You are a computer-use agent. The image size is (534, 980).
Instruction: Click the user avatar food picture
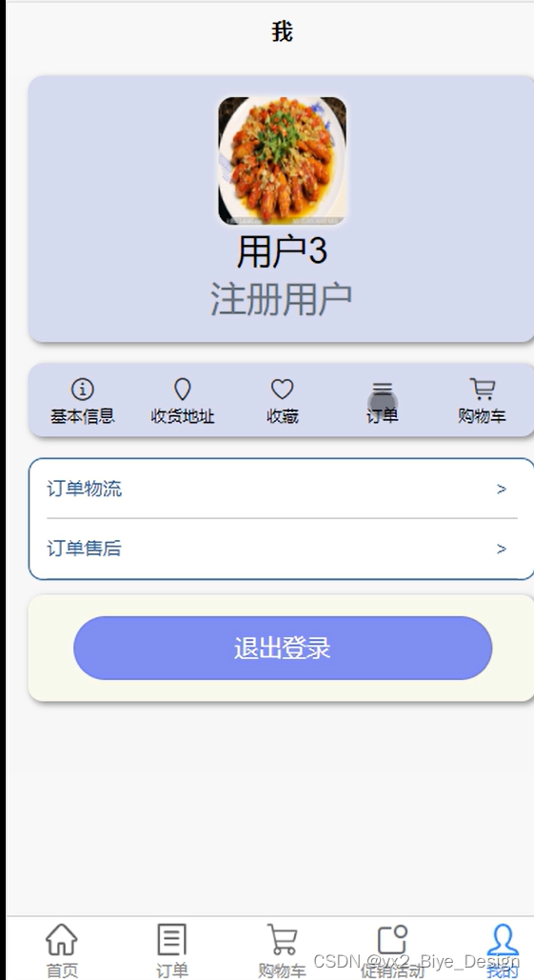pyautogui.click(x=283, y=161)
